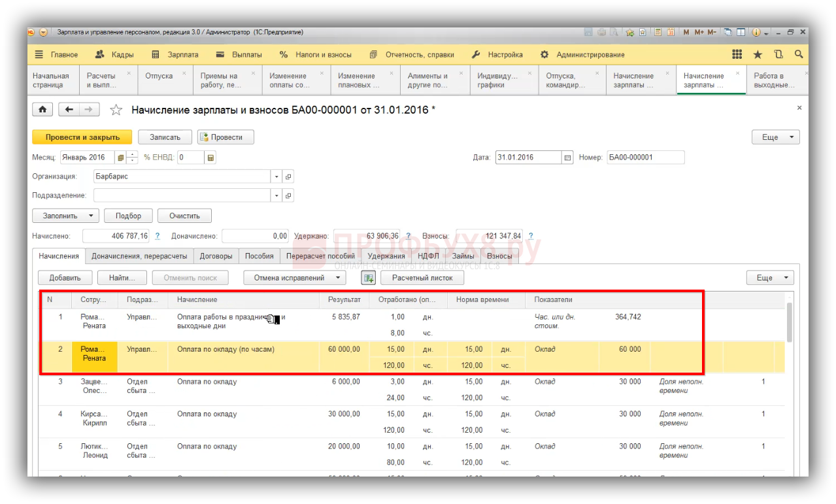Add document to favorites with star outline

(x=116, y=110)
